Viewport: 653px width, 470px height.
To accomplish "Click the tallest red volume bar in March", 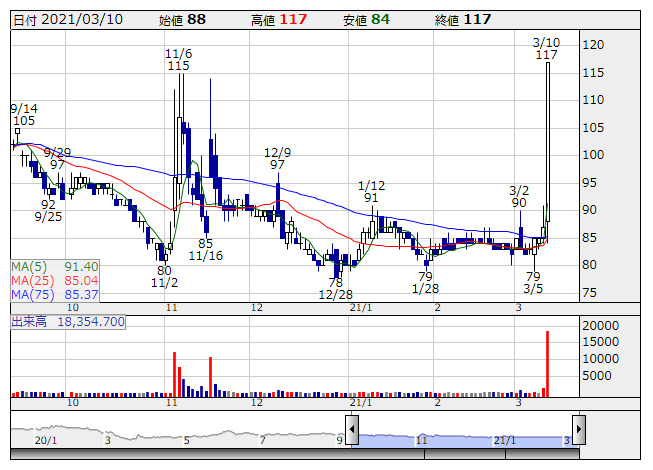I will point(547,362).
